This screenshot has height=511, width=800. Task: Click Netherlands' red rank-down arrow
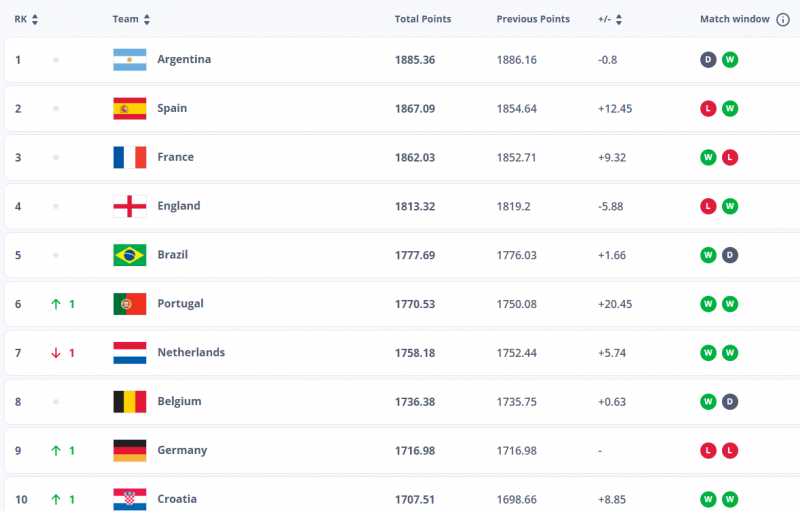click(x=56, y=353)
